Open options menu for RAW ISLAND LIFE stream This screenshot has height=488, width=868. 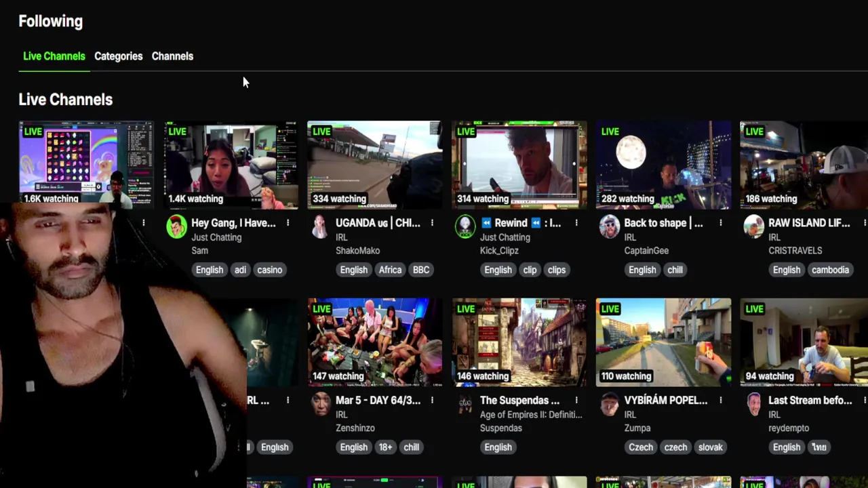pos(865,223)
